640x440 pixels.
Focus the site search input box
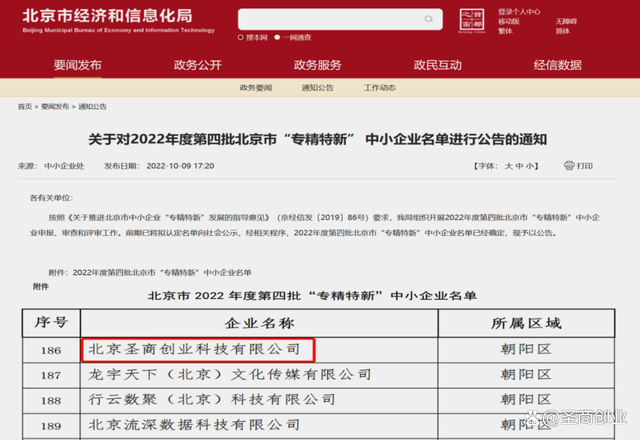click(x=340, y=19)
